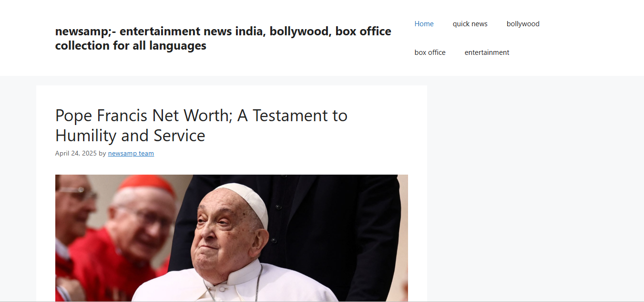Click the 'Pope Francis Net Worth' headline line
Viewport: 644px width, 302px height.
click(x=201, y=115)
